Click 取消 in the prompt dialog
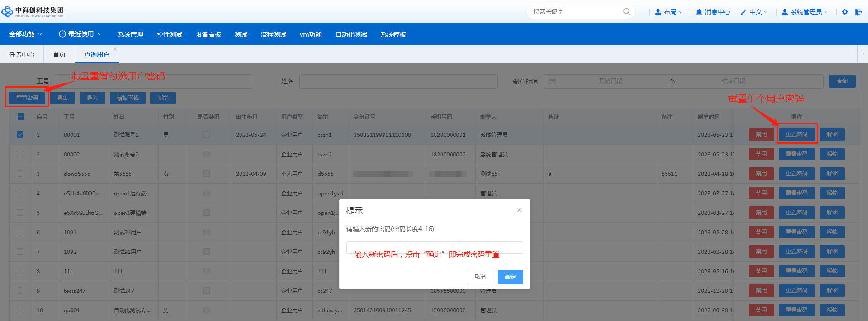This screenshot has width=868, height=321. pos(480,277)
